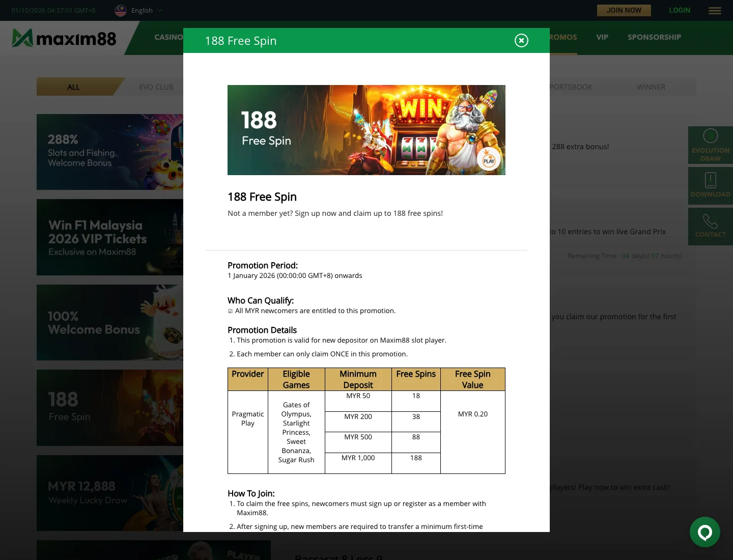Switch to the WINNER tab
Image resolution: width=733 pixels, height=560 pixels.
(651, 87)
